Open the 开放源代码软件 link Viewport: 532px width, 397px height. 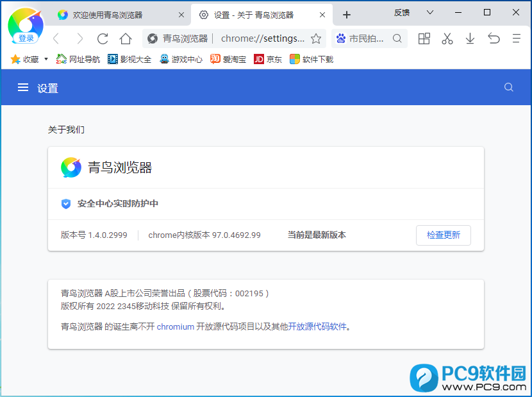pos(317,326)
